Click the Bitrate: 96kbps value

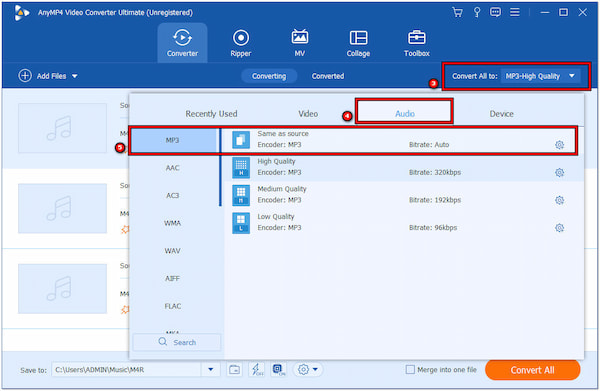coord(433,228)
